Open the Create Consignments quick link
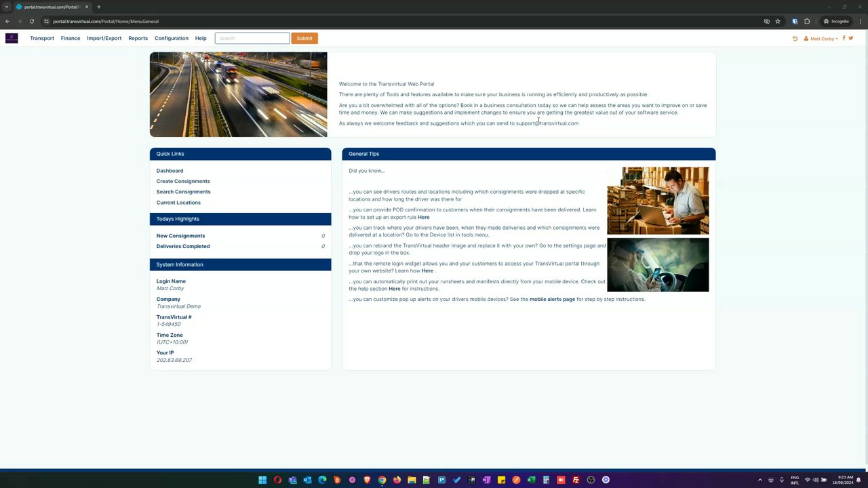 [x=183, y=182]
